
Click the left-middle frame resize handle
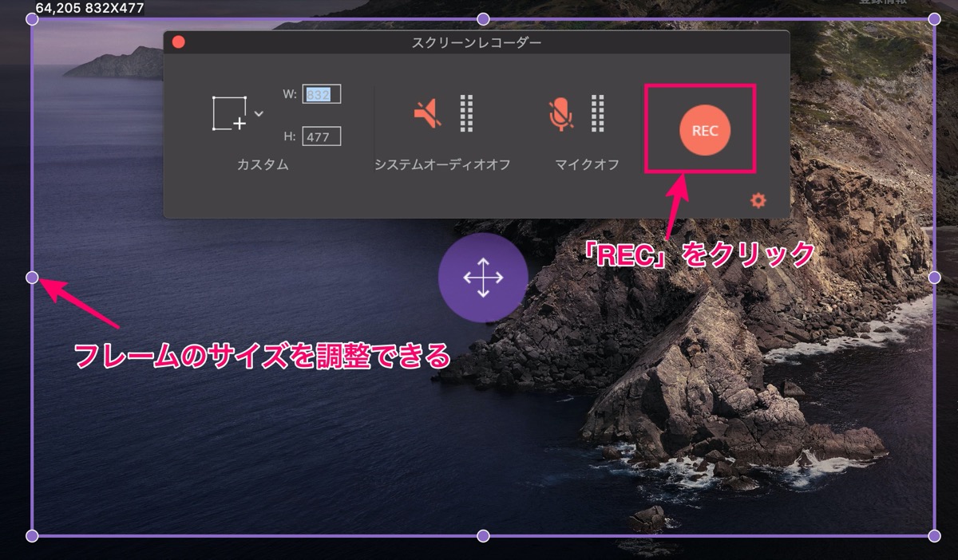click(x=32, y=278)
